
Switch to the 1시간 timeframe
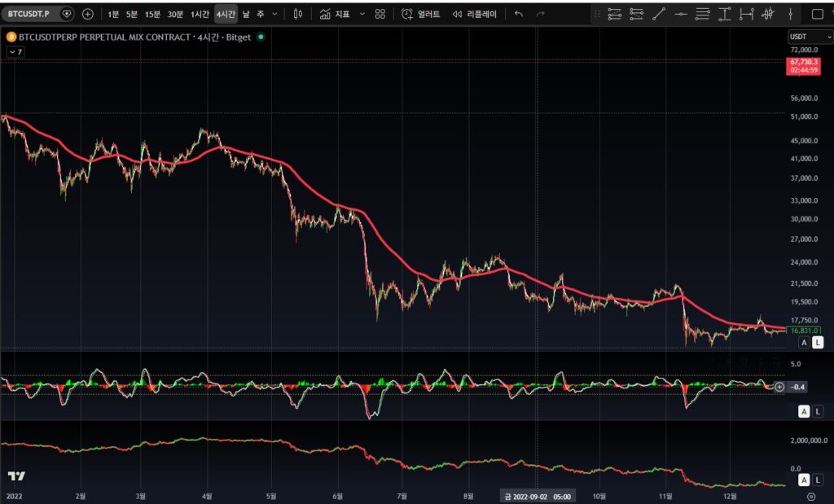click(x=199, y=14)
